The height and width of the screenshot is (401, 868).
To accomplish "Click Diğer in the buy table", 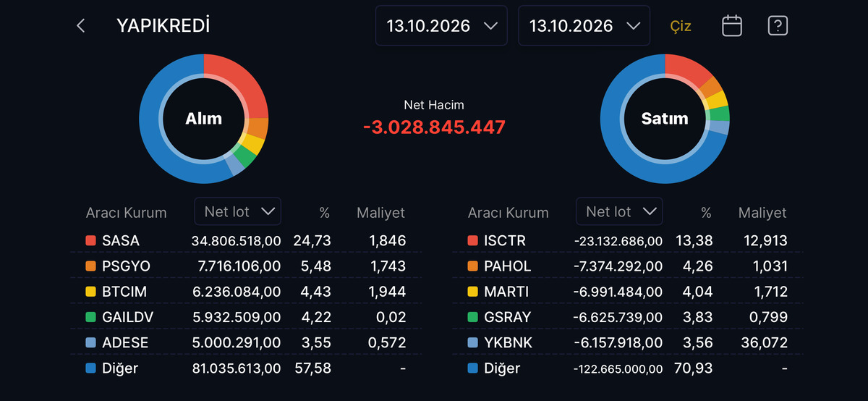I will (120, 368).
